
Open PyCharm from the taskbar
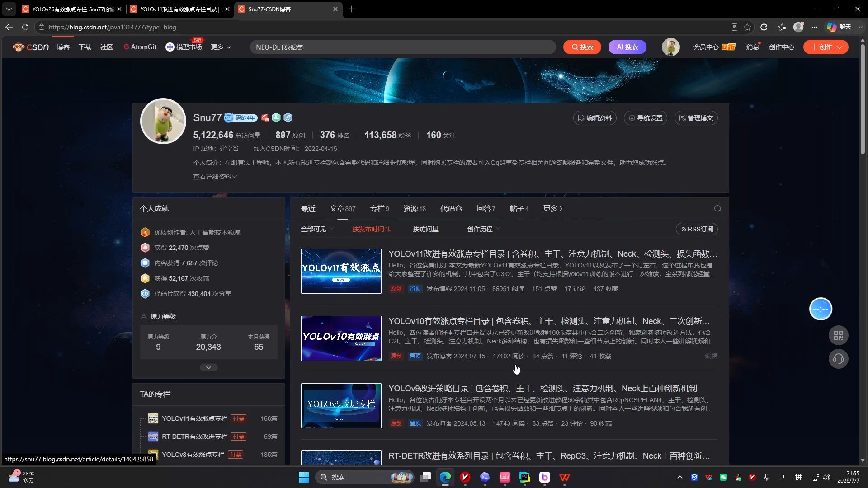click(x=525, y=477)
